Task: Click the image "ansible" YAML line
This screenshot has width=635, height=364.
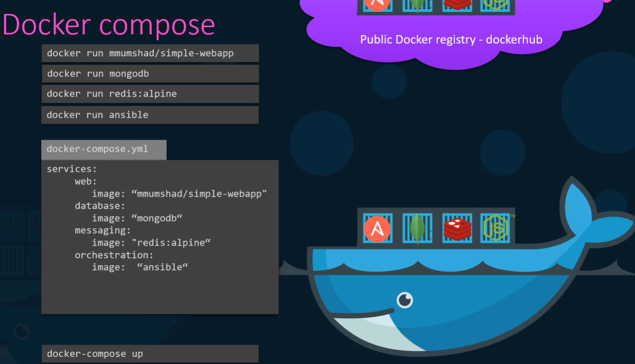Action: point(140,267)
